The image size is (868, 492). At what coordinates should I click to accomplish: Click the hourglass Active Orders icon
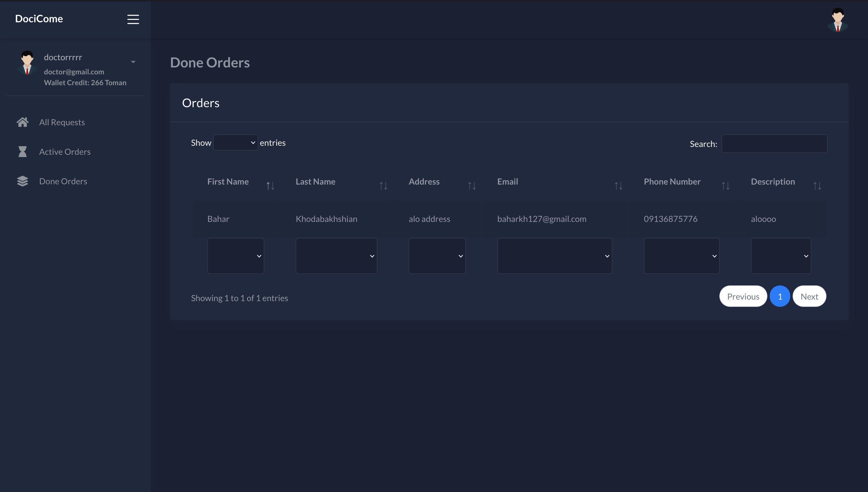22,152
